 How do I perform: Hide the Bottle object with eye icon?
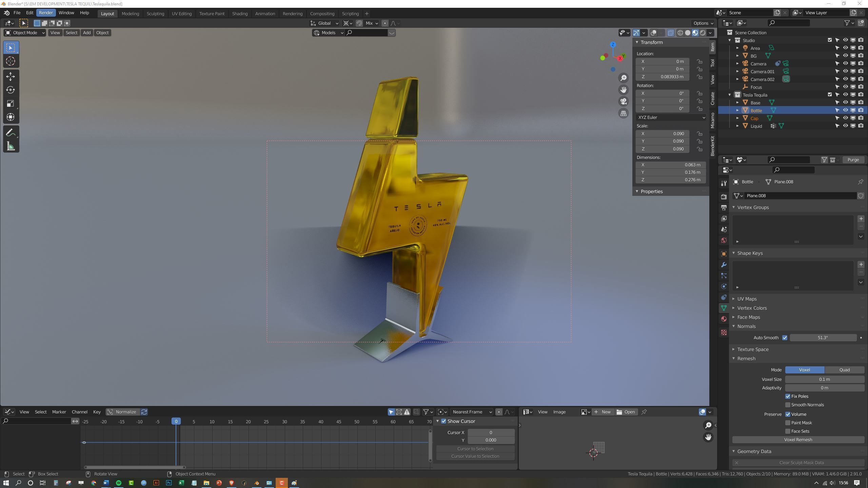pyautogui.click(x=845, y=110)
